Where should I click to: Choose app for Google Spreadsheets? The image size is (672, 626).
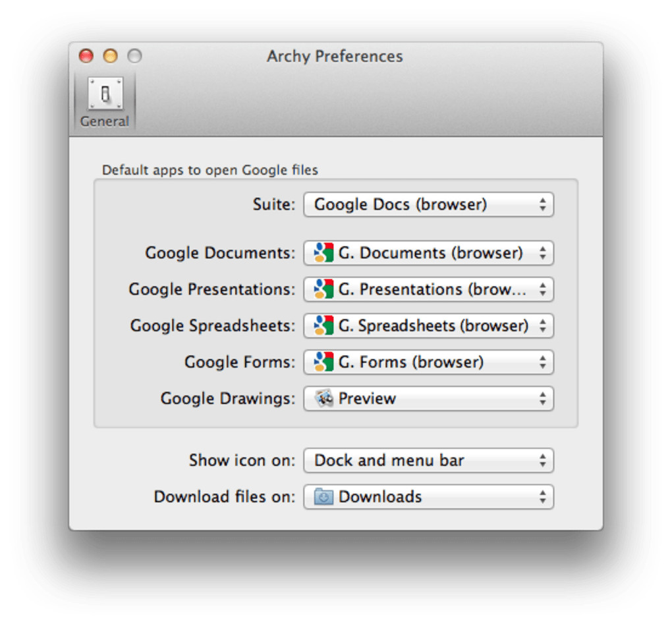pyautogui.click(x=428, y=326)
